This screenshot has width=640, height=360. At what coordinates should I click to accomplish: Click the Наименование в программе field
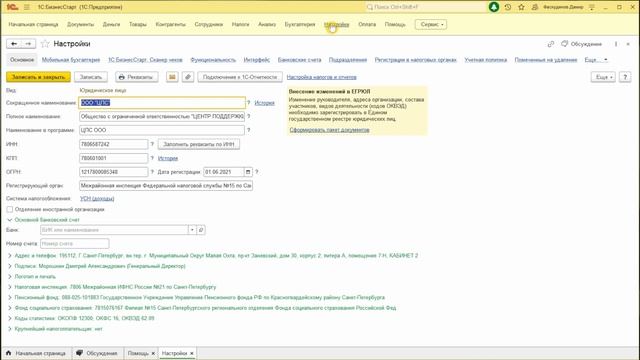tap(162, 130)
